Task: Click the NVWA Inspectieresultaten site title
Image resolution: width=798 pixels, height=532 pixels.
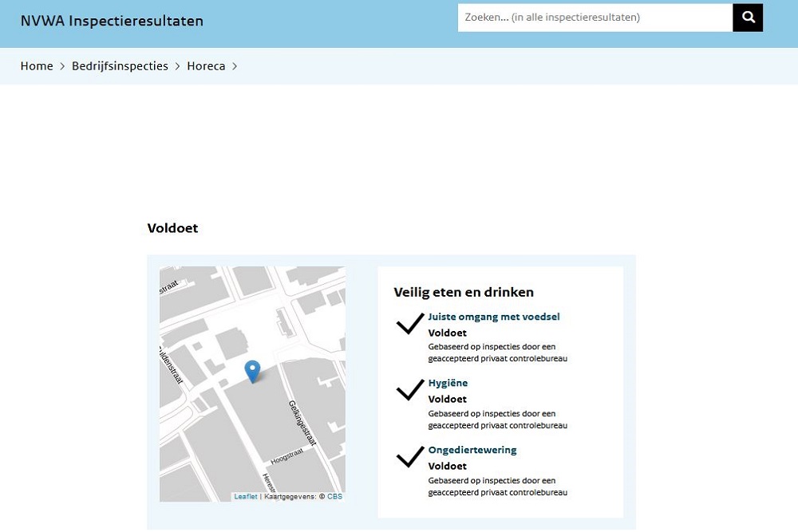Action: (112, 21)
